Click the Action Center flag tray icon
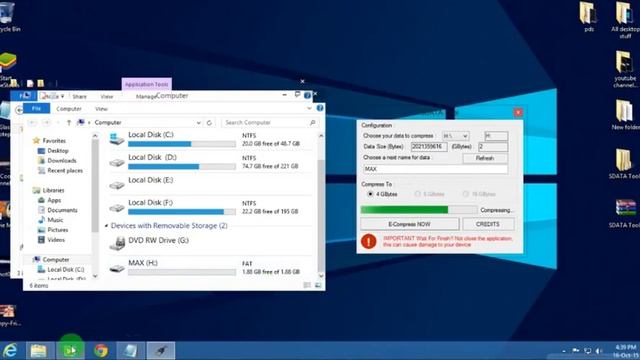Image resolution: width=640 pixels, height=360 pixels. (x=576, y=351)
